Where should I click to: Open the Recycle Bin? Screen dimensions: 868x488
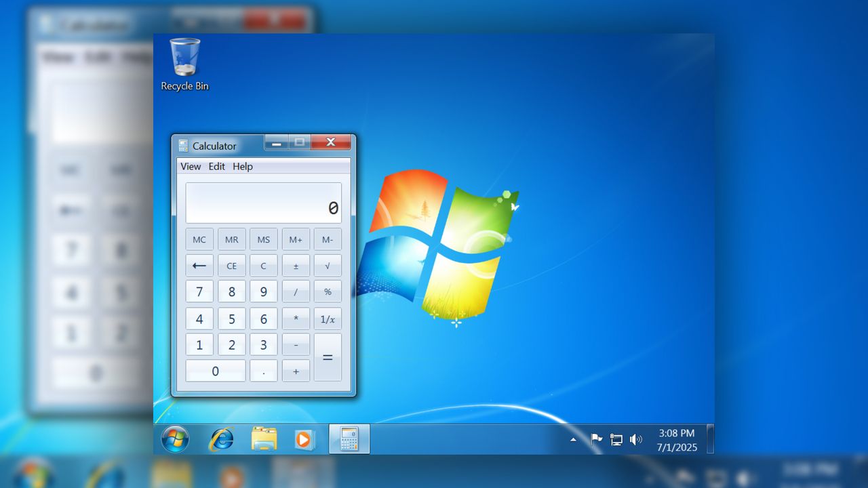point(184,61)
